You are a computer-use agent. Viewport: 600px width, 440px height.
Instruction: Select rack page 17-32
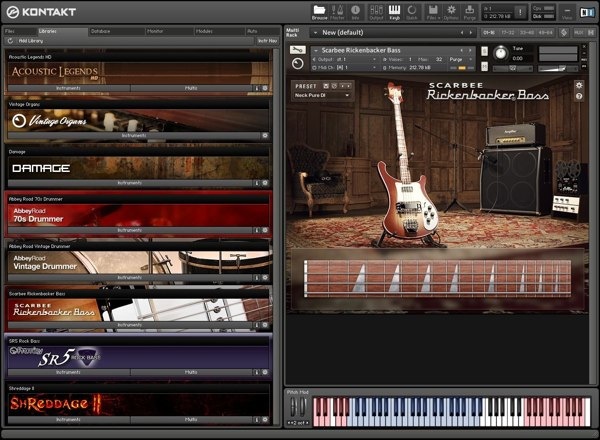(x=508, y=33)
